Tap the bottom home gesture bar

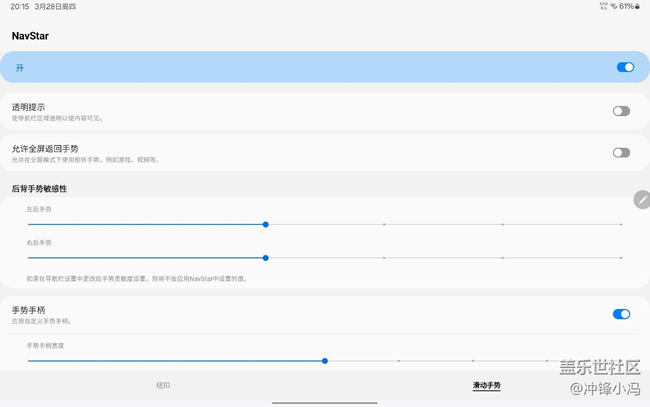(325, 403)
